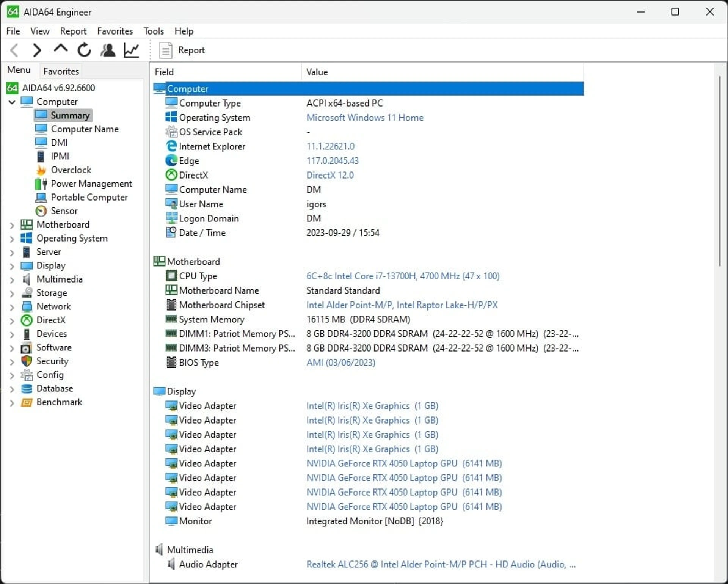Open the Tools menu

(x=154, y=31)
